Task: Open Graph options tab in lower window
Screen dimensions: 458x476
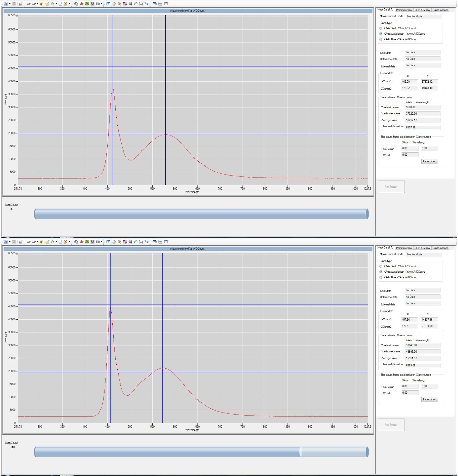Action: point(440,248)
